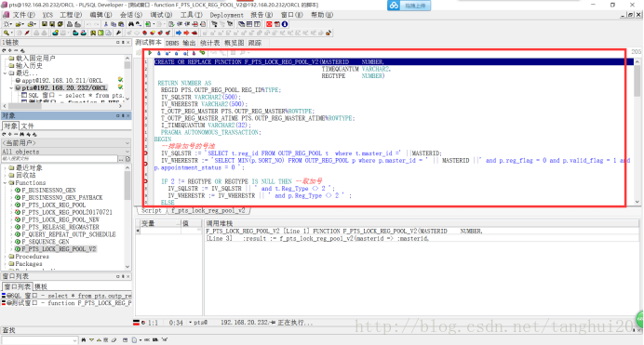Click the blue information icon in the toolbar

click(284, 24)
